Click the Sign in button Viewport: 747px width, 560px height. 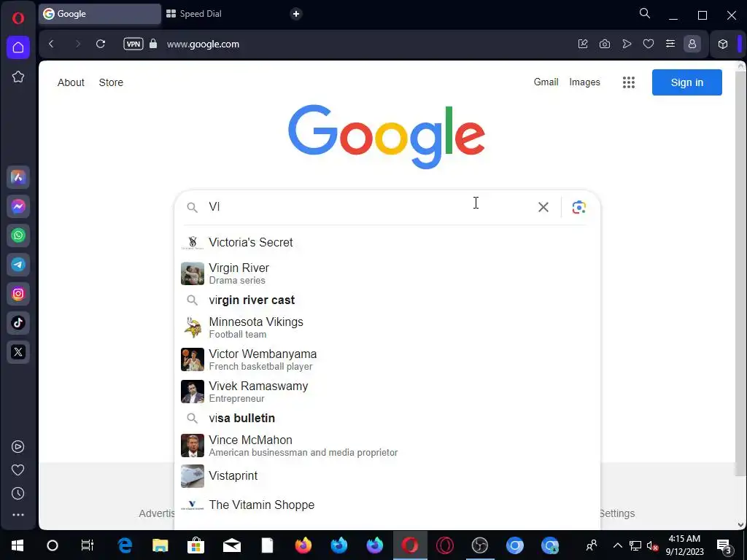tap(686, 82)
